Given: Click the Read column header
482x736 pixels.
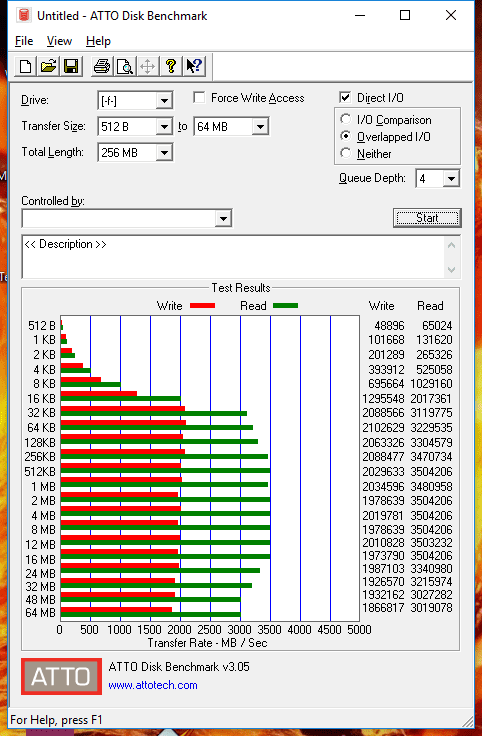Looking at the screenshot, I should (430, 306).
